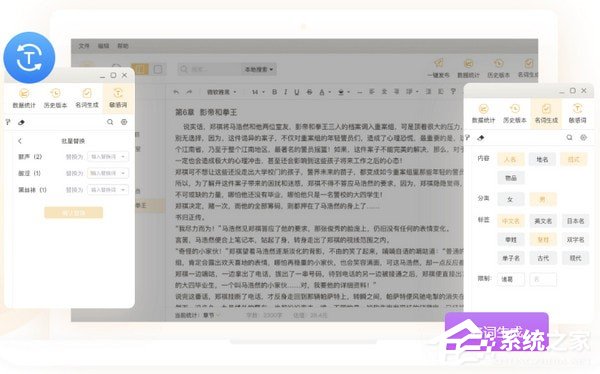Go back using chevron beside 批量替换
This screenshot has height=374, width=600.
(20, 141)
